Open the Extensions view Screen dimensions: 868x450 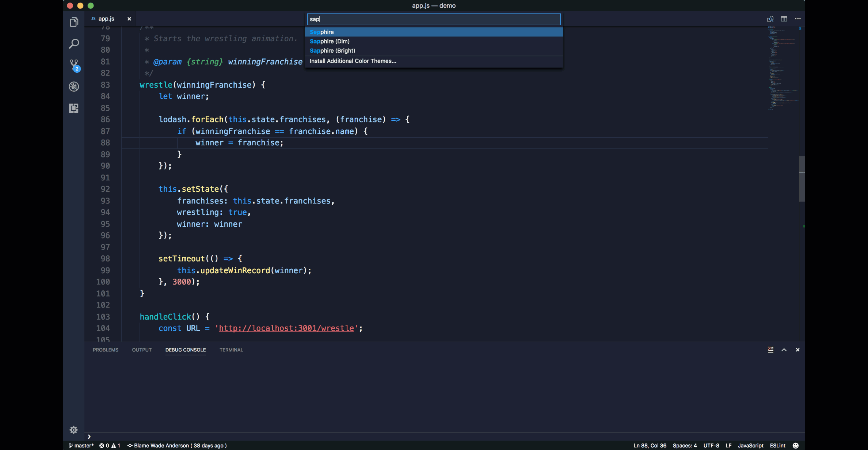[x=74, y=108]
